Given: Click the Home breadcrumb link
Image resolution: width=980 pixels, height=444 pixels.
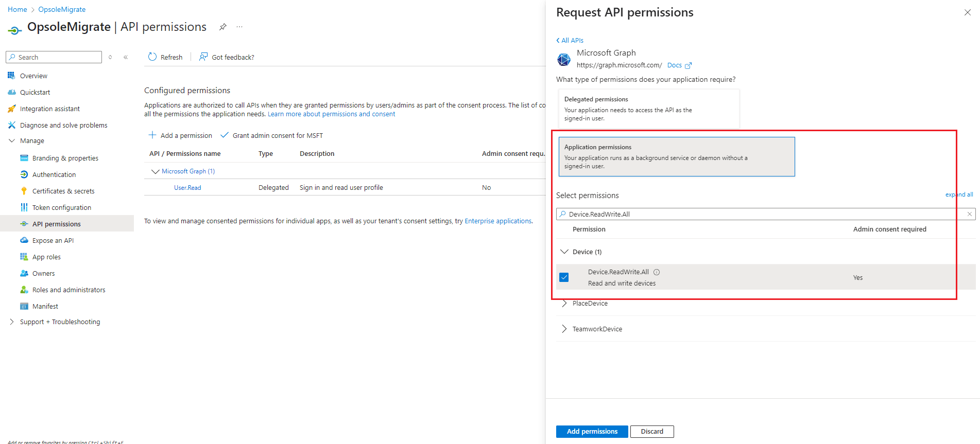Looking at the screenshot, I should 18,9.
